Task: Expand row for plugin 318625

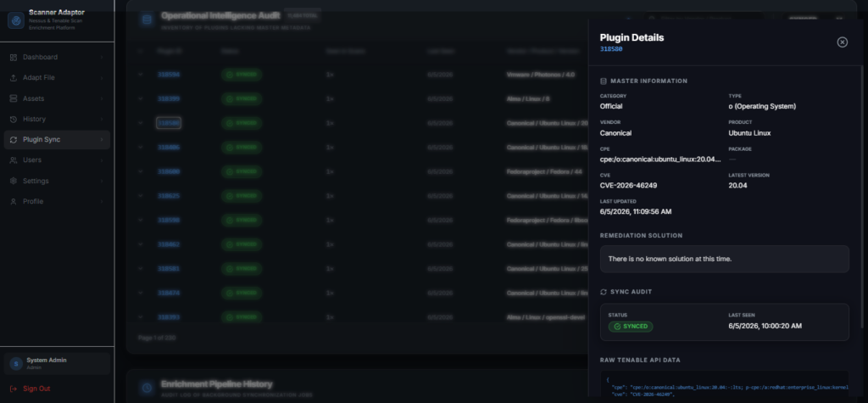Action: 141,196
